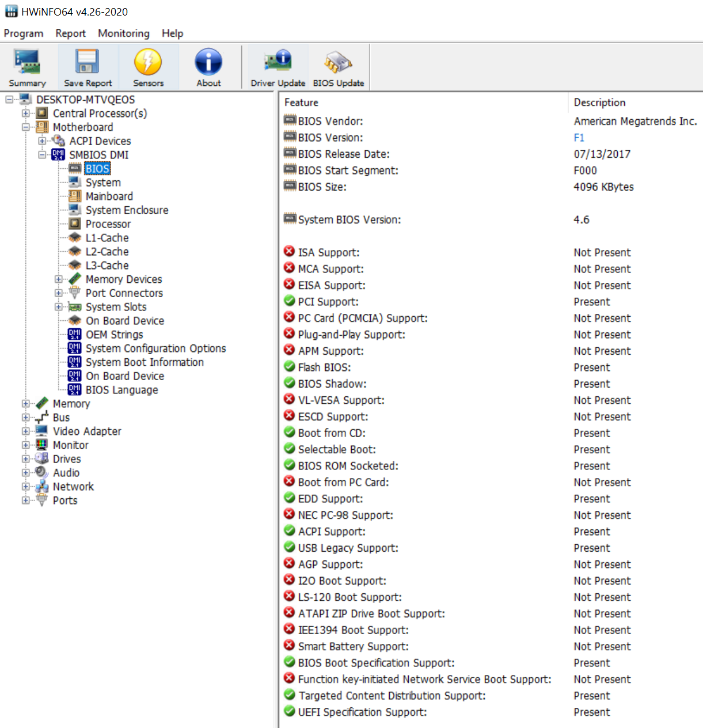Expand the Port Connectors node
The image size is (703, 728).
point(59,293)
